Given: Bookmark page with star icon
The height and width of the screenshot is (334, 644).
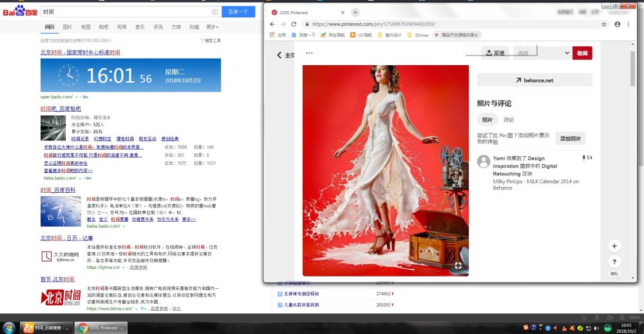Looking at the screenshot, I should click(x=604, y=25).
